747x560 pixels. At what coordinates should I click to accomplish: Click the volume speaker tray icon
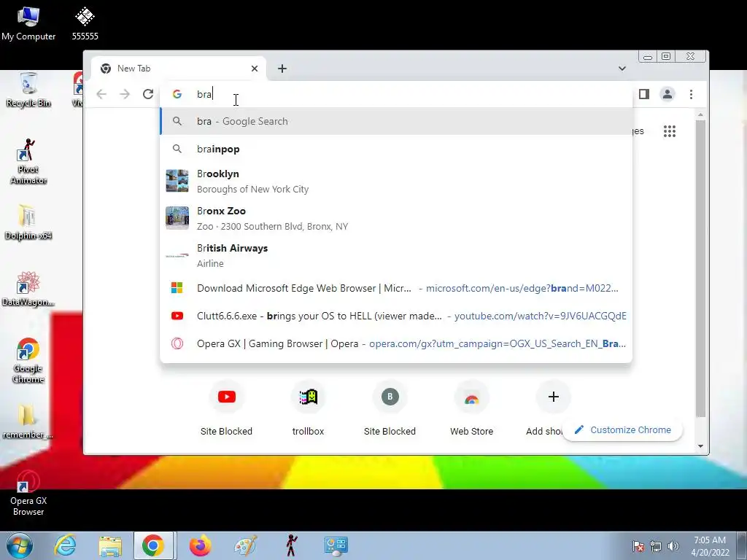point(673,546)
